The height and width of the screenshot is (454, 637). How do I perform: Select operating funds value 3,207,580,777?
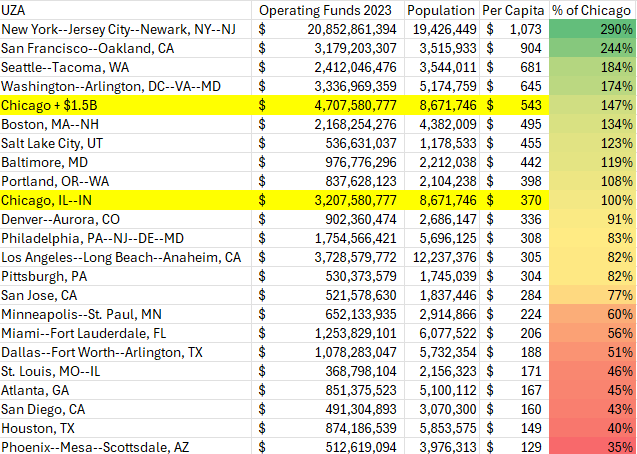[328, 200]
